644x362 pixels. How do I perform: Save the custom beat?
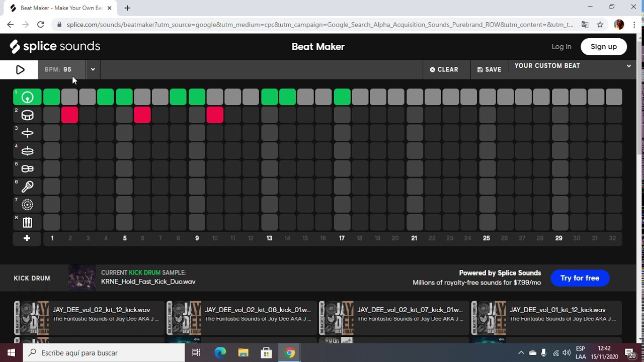(x=489, y=70)
